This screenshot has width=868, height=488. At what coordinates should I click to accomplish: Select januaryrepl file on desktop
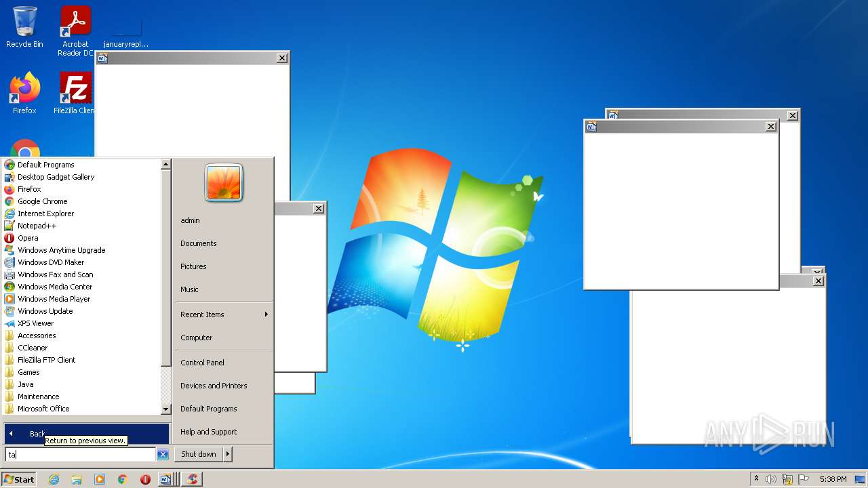tap(126, 31)
